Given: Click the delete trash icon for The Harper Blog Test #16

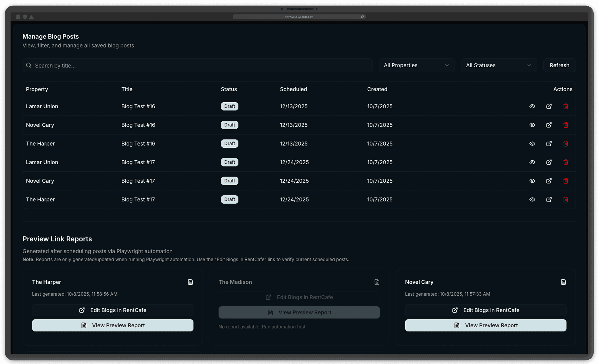Looking at the screenshot, I should 565,144.
